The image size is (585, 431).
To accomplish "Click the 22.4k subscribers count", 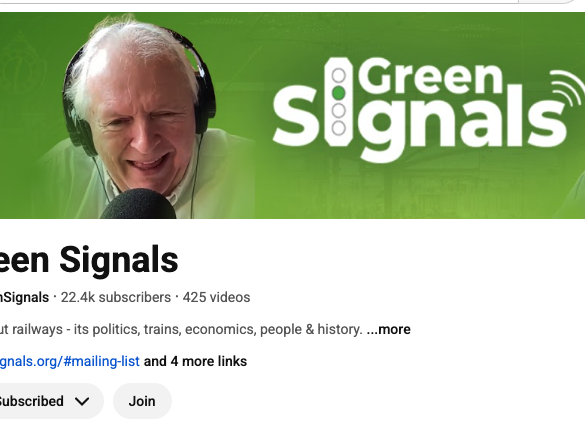I will point(116,297).
